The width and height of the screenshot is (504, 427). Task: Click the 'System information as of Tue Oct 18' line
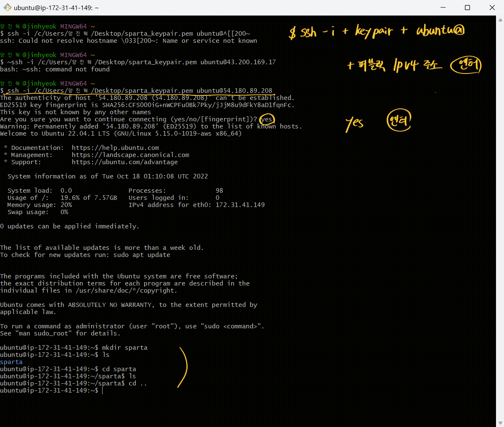tap(108, 176)
